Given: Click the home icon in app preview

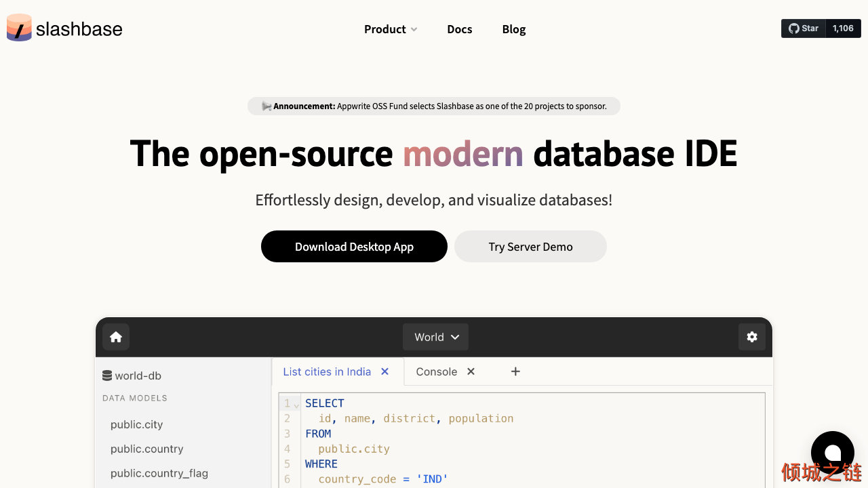Looking at the screenshot, I should pos(116,337).
